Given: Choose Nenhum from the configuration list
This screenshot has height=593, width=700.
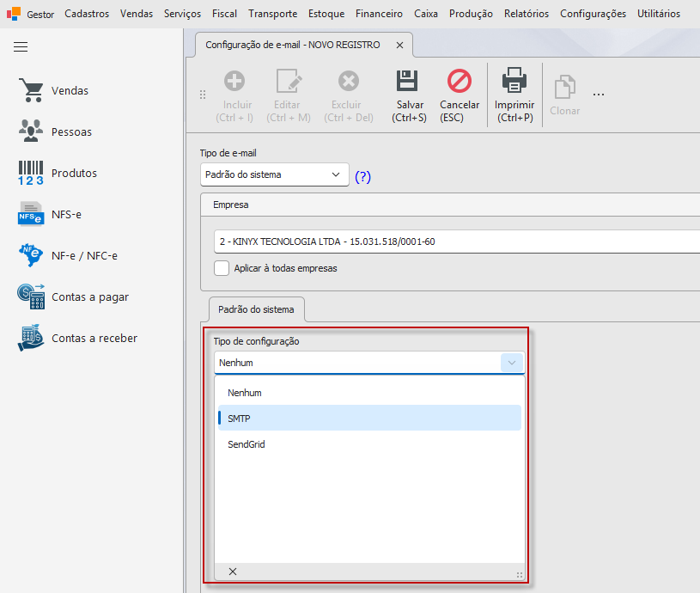Looking at the screenshot, I should pos(369,393).
